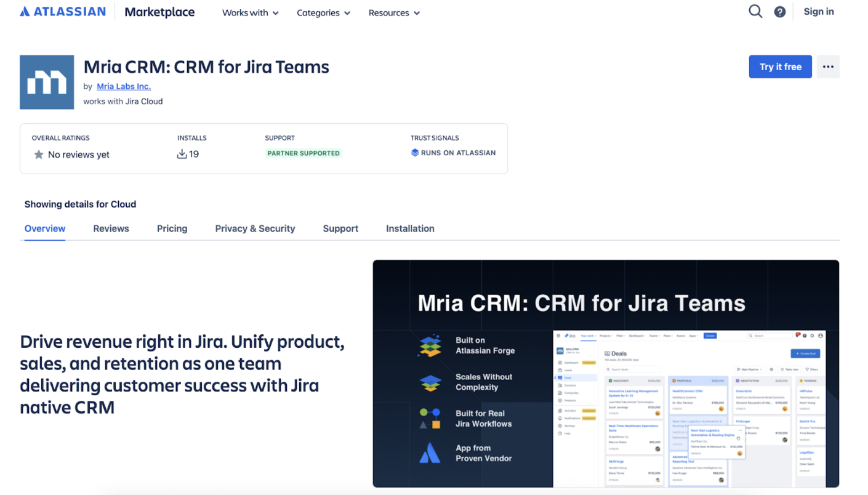Screen dimensions: 868x495
Task: Open the Mria Labs Inc. vendor link
Action: pos(124,86)
